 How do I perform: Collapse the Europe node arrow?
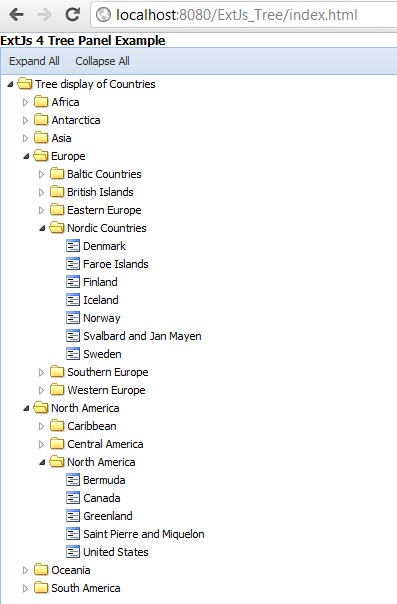(x=26, y=156)
